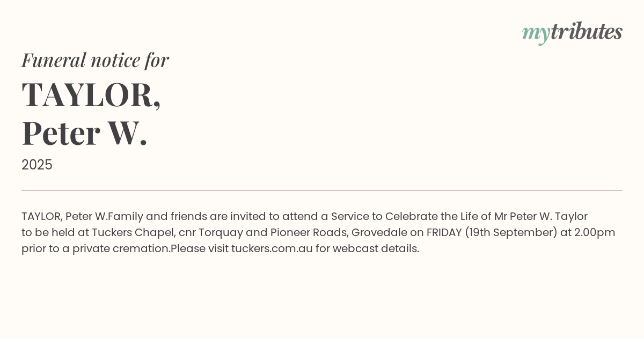Click 'Torquay and Pioneer Roads' text

point(273,232)
